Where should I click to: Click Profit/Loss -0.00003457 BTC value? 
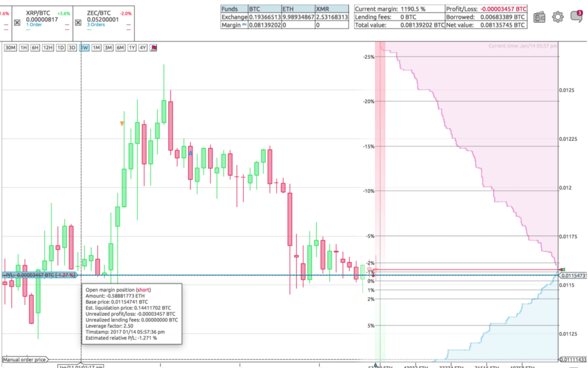[503, 9]
